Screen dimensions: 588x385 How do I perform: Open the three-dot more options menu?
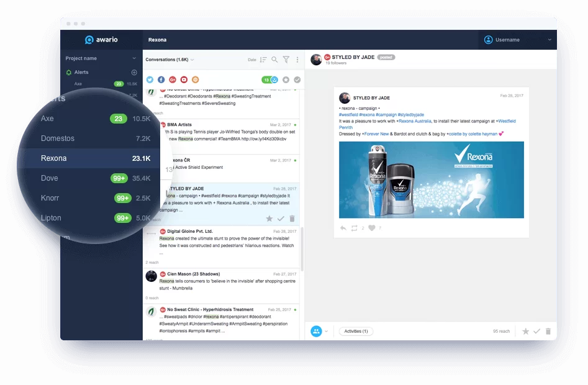(x=297, y=60)
